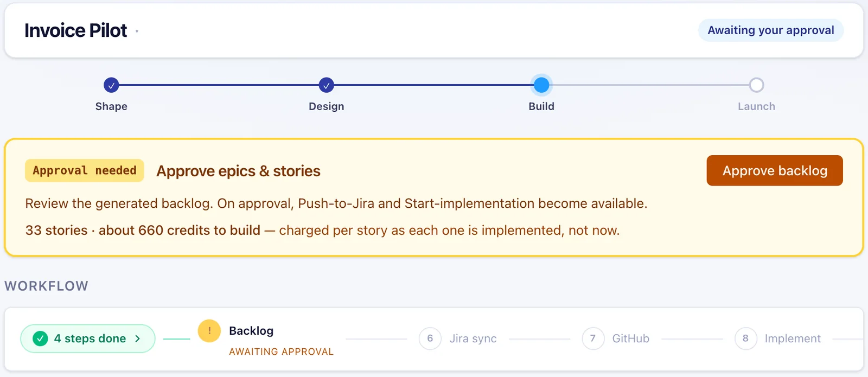Click the Design stage label
868x377 pixels.
(x=326, y=106)
